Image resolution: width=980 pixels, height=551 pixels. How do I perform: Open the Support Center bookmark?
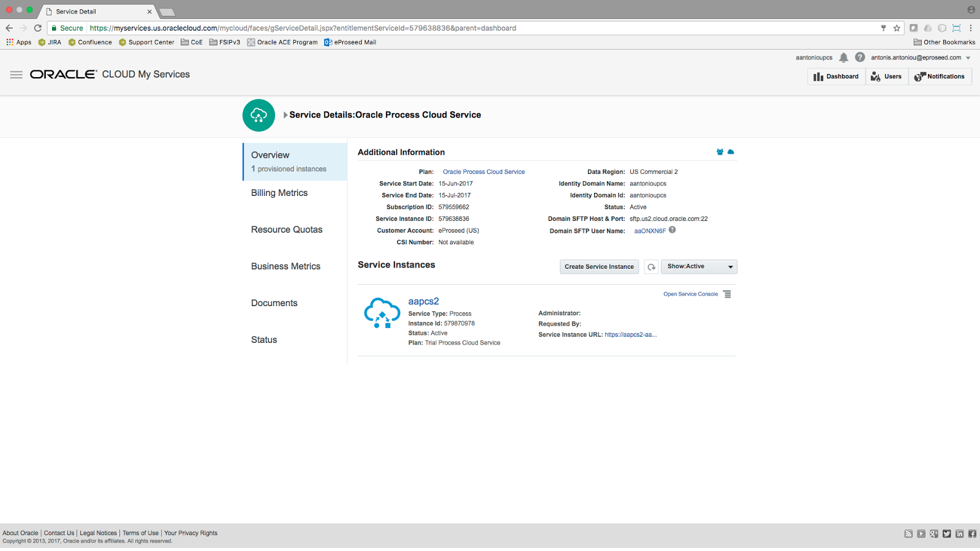click(x=146, y=42)
